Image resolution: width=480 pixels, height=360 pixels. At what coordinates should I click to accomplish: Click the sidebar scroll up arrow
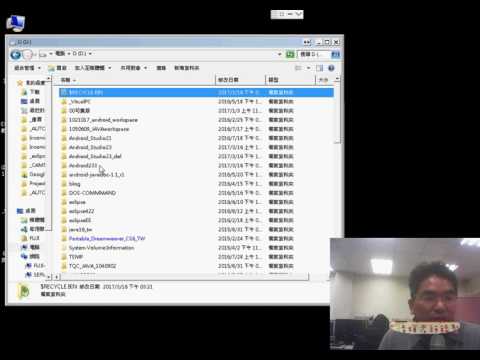point(49,79)
